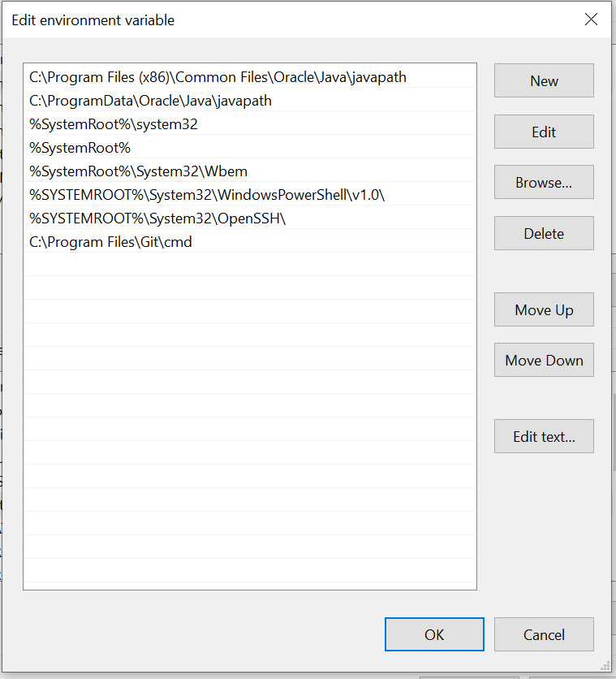Screen dimensions: 616x679
Task: Close the dialog with the X button
Action: click(591, 19)
